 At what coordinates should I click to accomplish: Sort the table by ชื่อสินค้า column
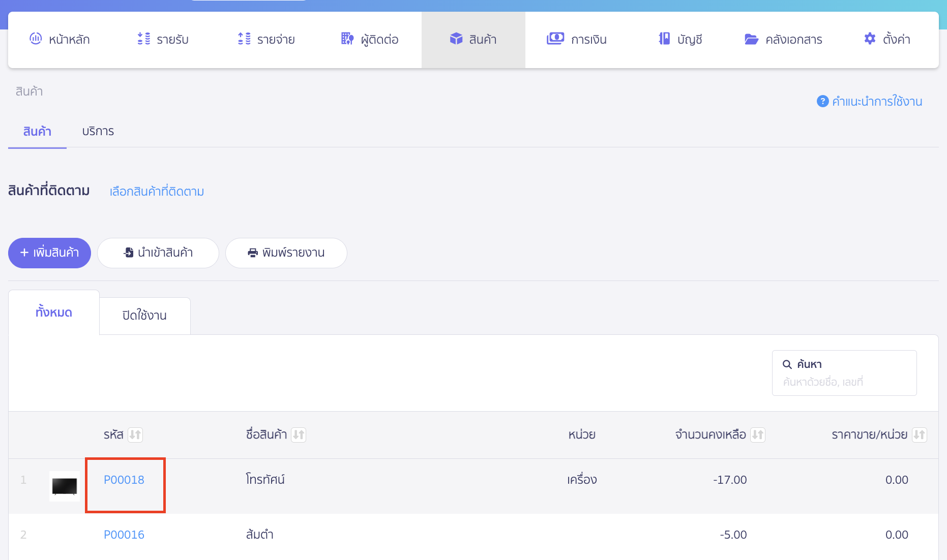coord(299,435)
